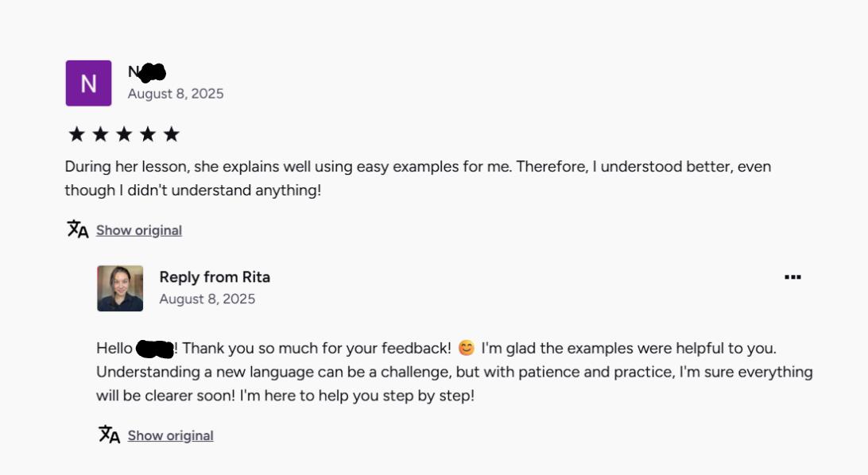
Task: Click the fourth rating star
Action: [148, 134]
